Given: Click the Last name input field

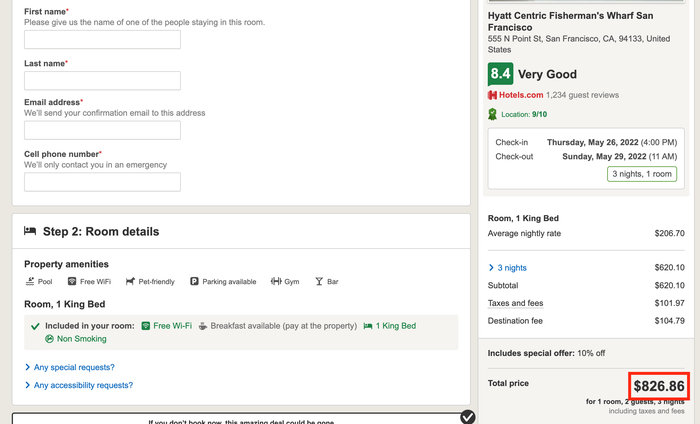Looking at the screenshot, I should (x=102, y=81).
